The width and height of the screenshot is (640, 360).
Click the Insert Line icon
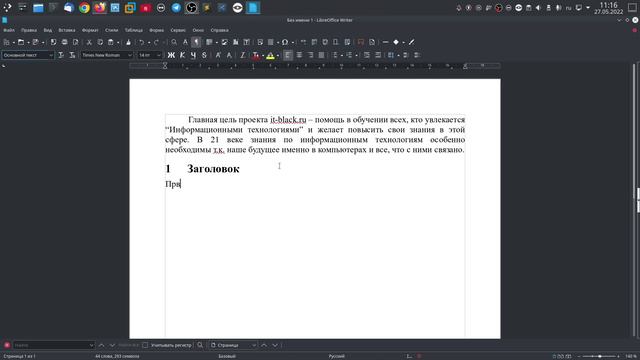385,42
